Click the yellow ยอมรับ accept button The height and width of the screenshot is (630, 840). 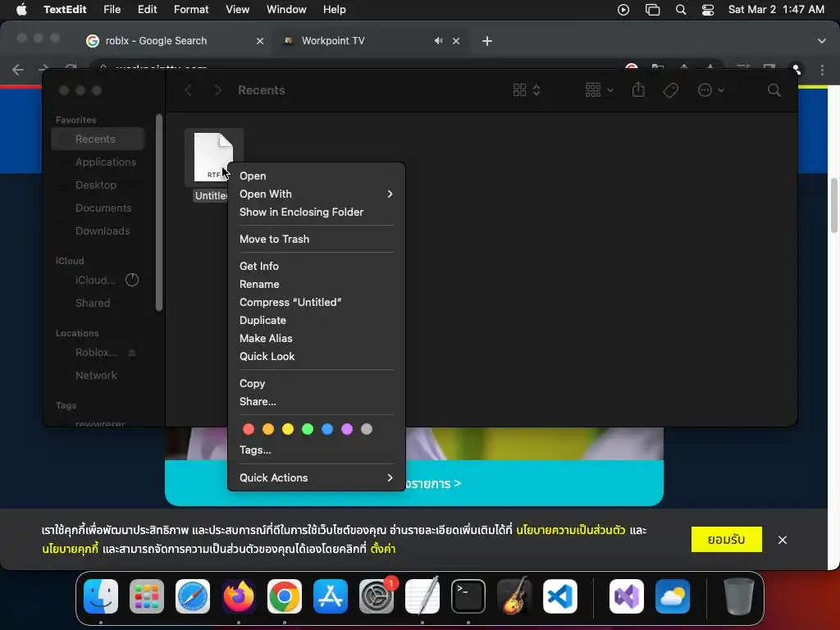pos(727,540)
